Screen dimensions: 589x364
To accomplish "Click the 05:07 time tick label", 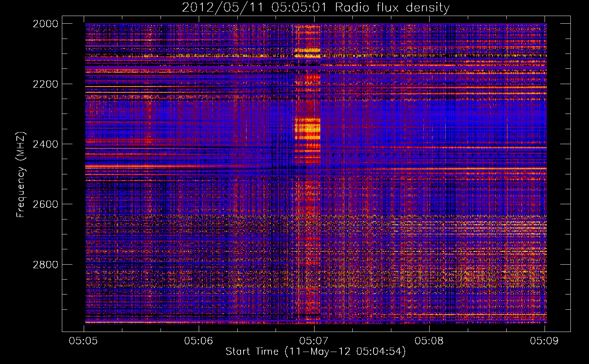I will pyautogui.click(x=314, y=341).
